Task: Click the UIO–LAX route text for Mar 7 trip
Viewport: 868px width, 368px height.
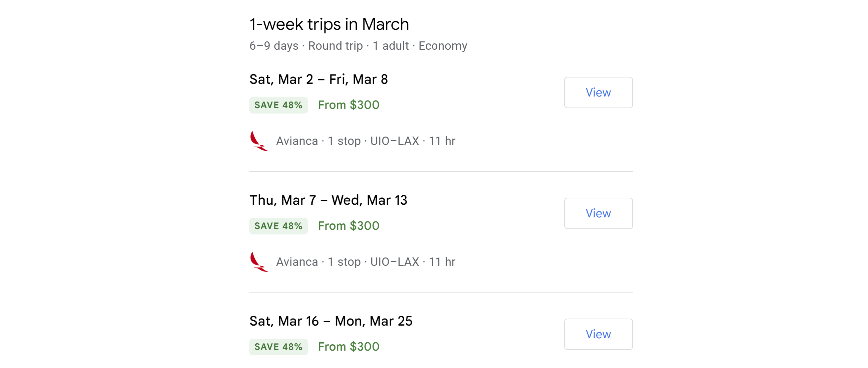Action: coord(395,262)
